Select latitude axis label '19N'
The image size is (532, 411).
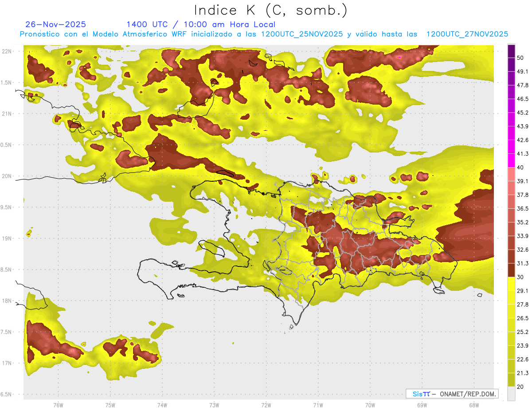tap(7, 239)
